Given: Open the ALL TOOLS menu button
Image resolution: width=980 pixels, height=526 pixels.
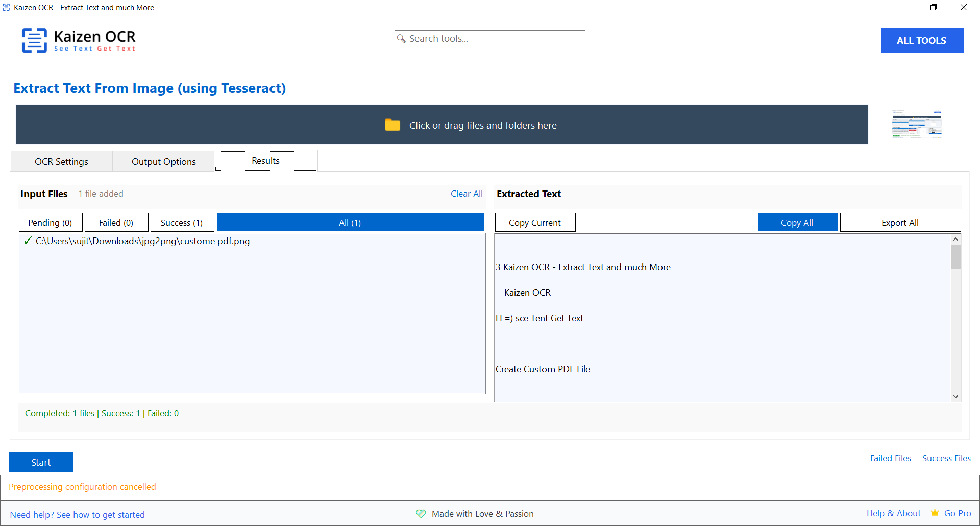Looking at the screenshot, I should 921,40.
